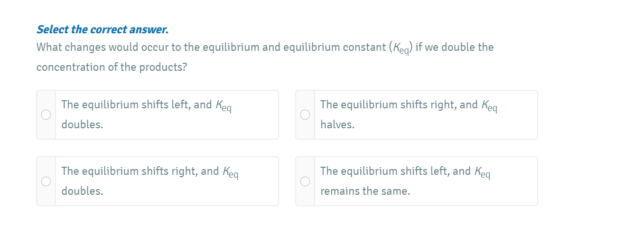Click the 'concentration of the products?' line
644x247 pixels.
pyautogui.click(x=112, y=67)
